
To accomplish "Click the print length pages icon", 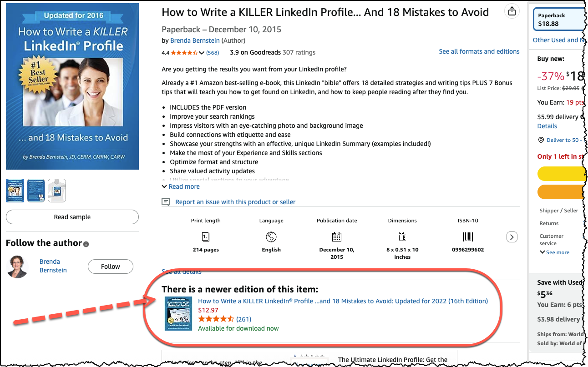I will click(x=206, y=237).
